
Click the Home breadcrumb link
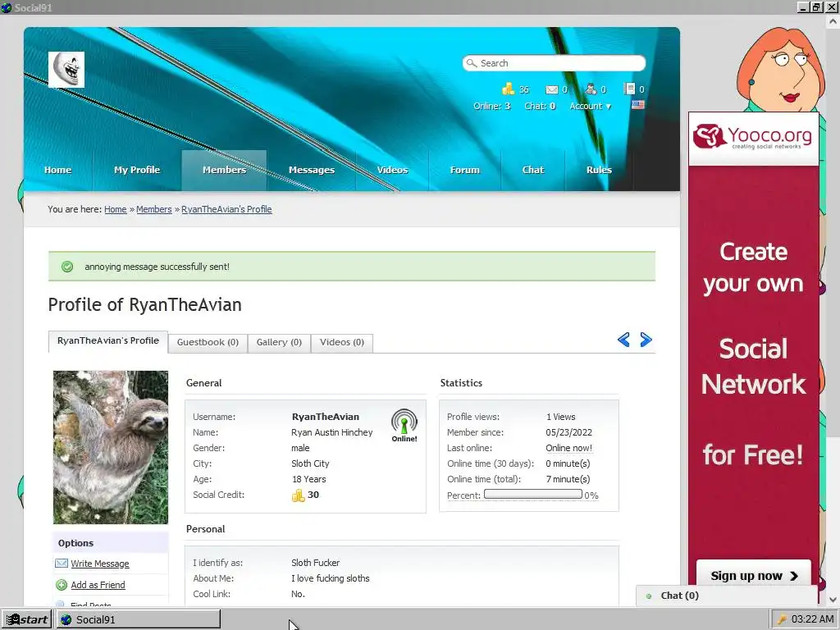pyautogui.click(x=115, y=209)
